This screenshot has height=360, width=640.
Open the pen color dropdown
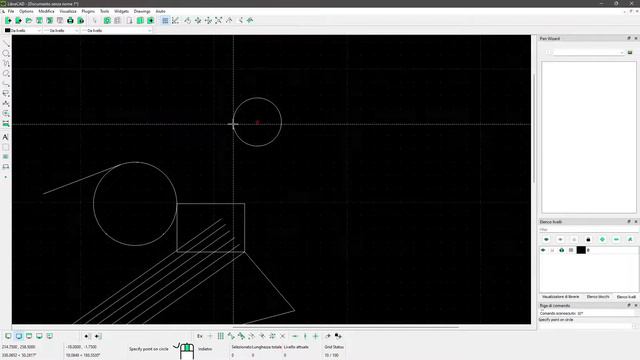pyautogui.click(x=22, y=31)
